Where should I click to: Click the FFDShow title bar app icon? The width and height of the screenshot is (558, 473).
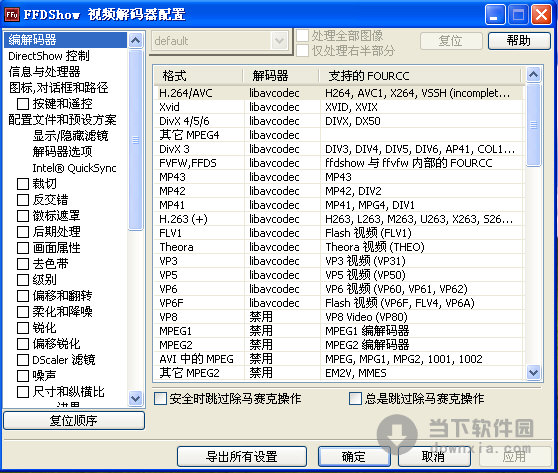[x=12, y=15]
